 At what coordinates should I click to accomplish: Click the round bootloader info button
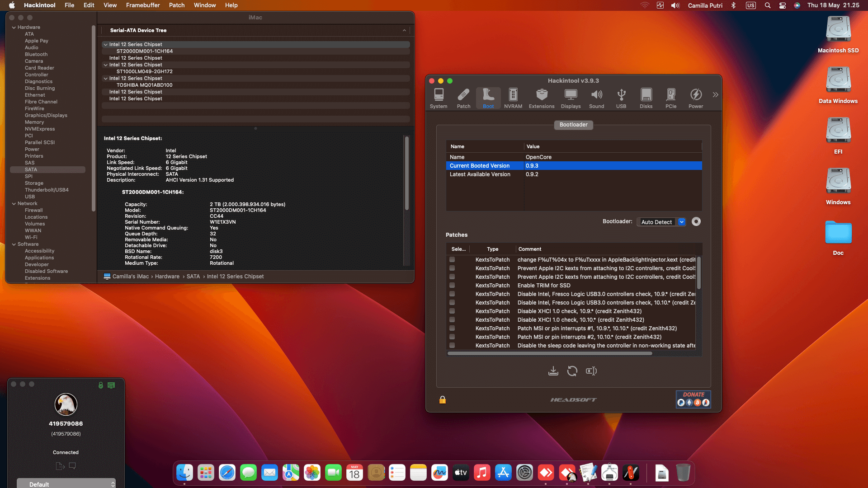pyautogui.click(x=696, y=221)
